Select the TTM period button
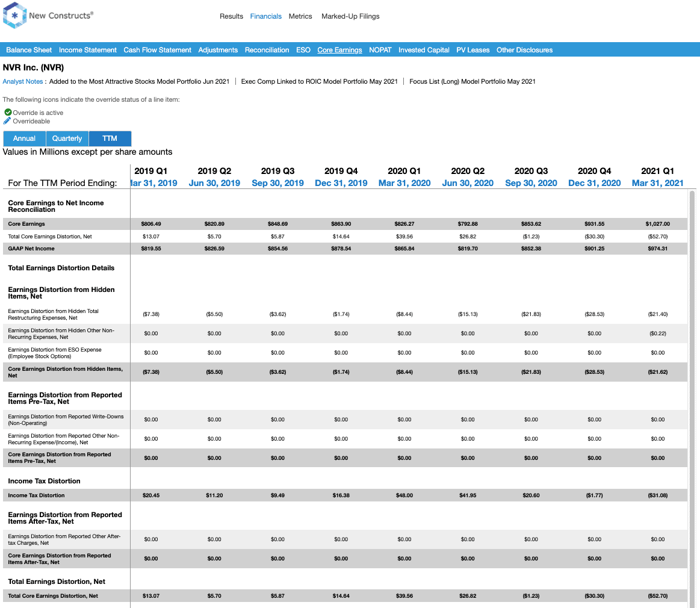700x608 pixels. tap(110, 138)
